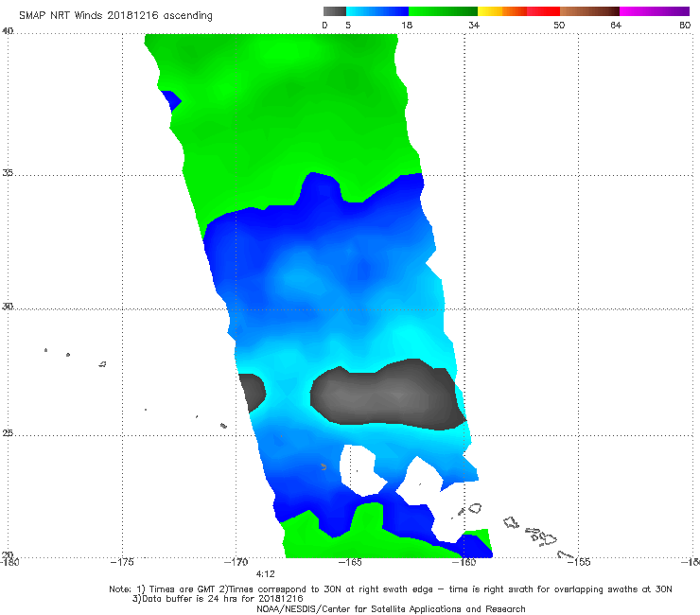700x615 pixels.
Task: Click the longitude label '-170'
Action: [236, 562]
